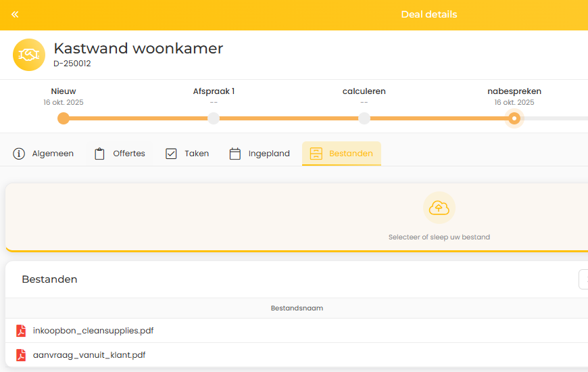The image size is (588, 372).
Task: Click the button right of Bestanden heading
Action: [583, 279]
